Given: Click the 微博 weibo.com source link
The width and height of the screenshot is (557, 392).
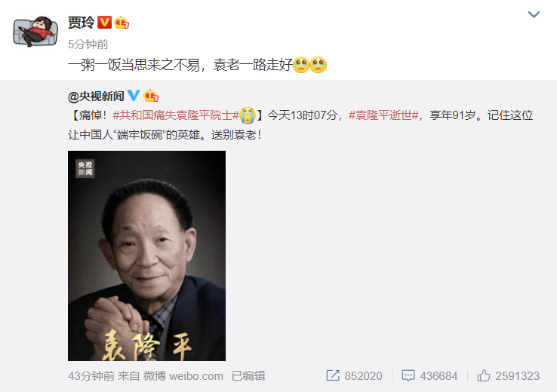Looking at the screenshot, I should click(x=183, y=376).
